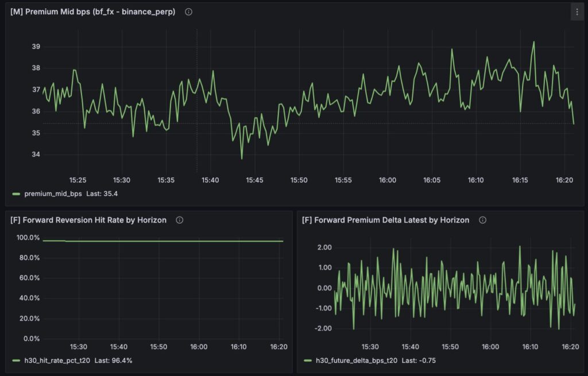Image resolution: width=588 pixels, height=376 pixels.
Task: Click h30_future_delta_bps_t20 legend color swatch
Action: pos(307,360)
